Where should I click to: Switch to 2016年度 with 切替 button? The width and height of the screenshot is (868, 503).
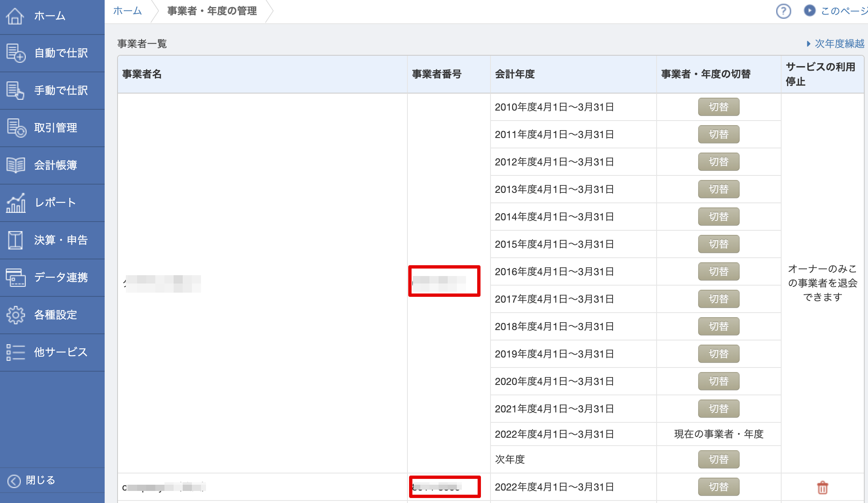pyautogui.click(x=718, y=272)
